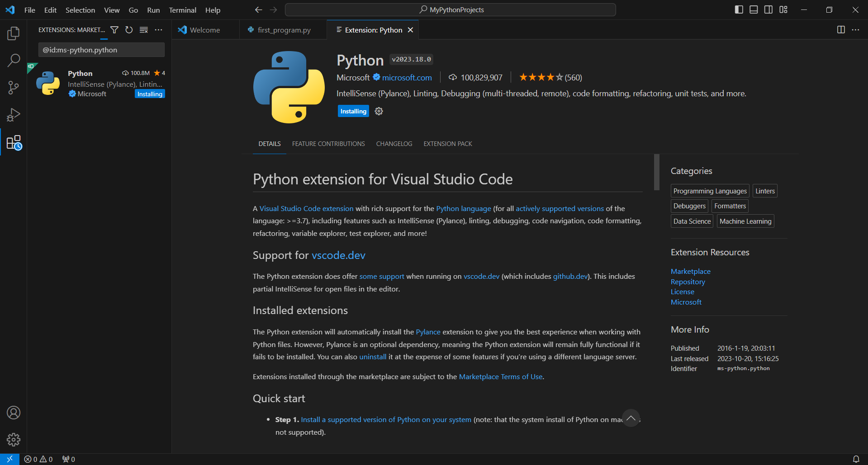The height and width of the screenshot is (465, 868).
Task: Click the extensions search input field
Action: pos(101,50)
